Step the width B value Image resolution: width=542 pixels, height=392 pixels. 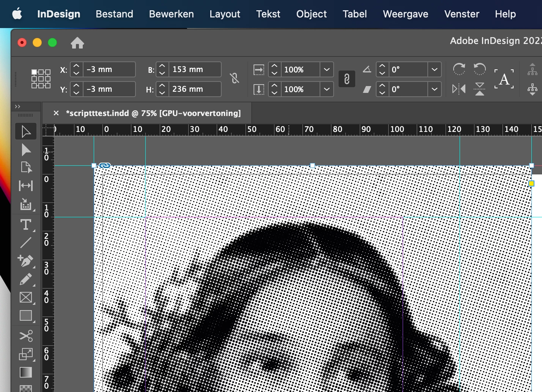click(162, 69)
